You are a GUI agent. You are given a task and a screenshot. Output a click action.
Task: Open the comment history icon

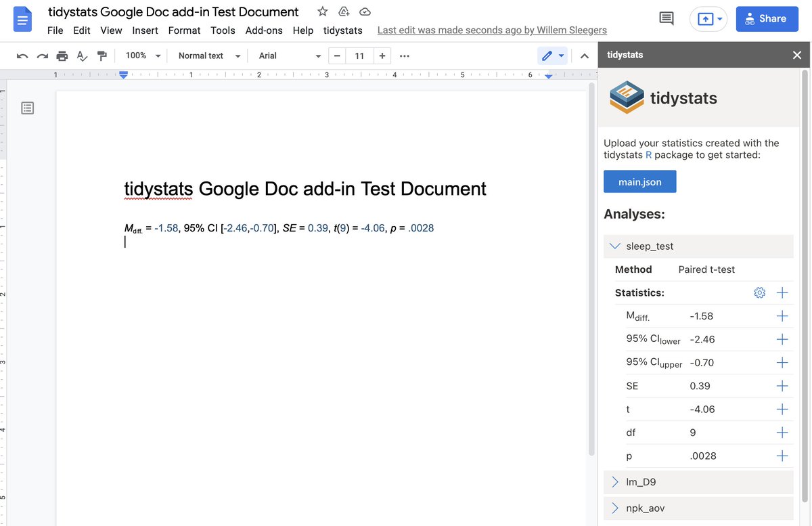point(667,19)
